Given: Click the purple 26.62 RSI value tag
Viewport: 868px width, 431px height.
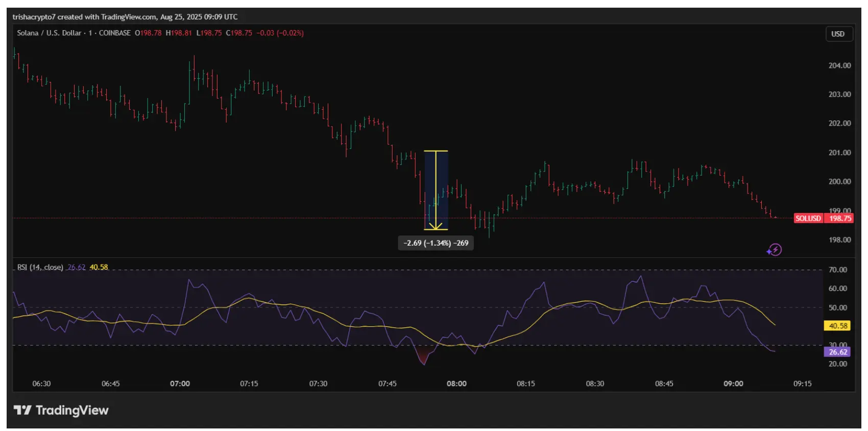Looking at the screenshot, I should pyautogui.click(x=837, y=352).
